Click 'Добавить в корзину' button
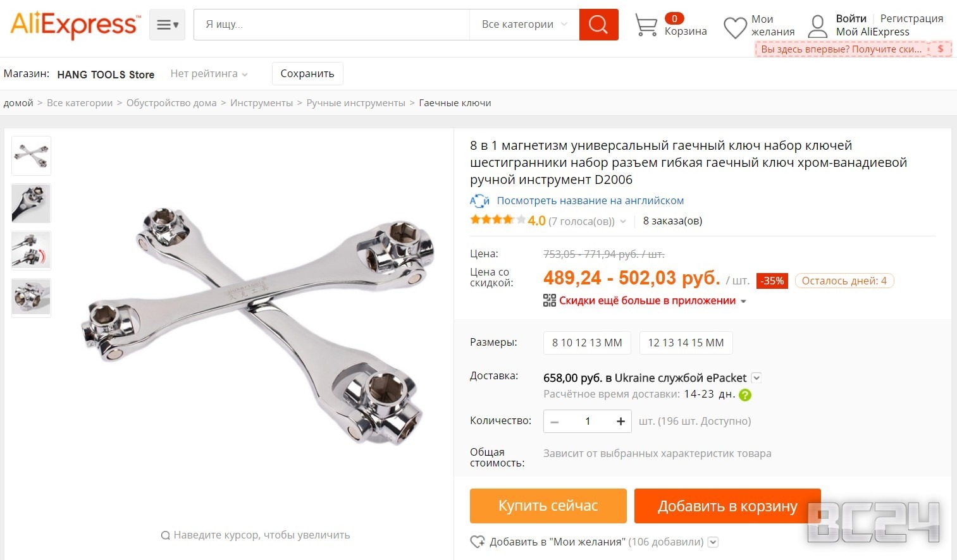 click(x=727, y=506)
